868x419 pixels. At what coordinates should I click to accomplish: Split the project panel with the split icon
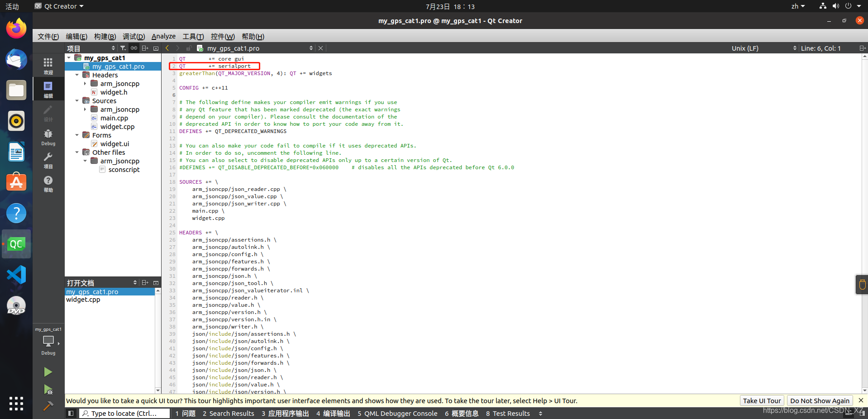pos(145,48)
